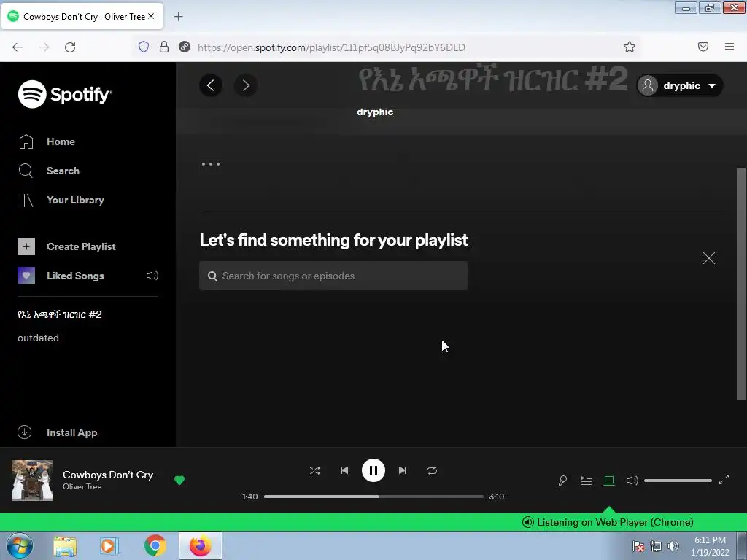Viewport: 747px width, 560px height.
Task: Click the Cowboys Don't Cry album thumbnail
Action: pos(32,480)
